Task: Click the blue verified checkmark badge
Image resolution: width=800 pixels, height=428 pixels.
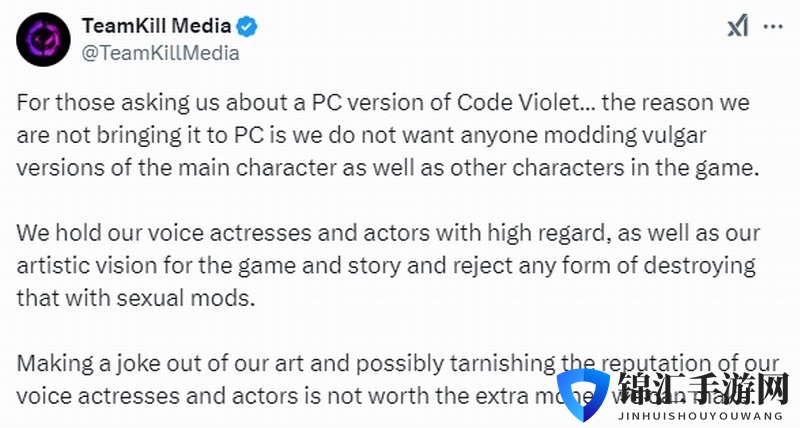Action: [x=246, y=26]
